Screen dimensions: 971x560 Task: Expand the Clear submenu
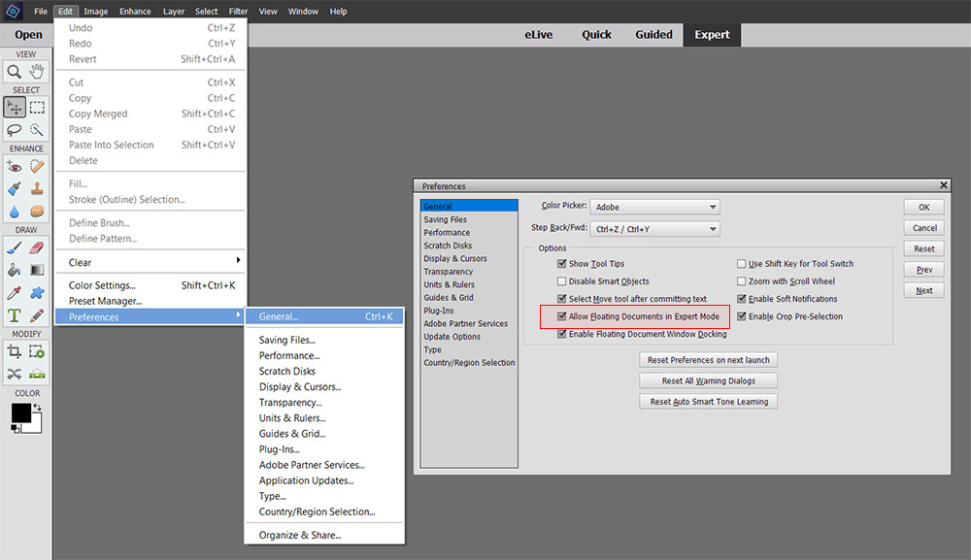click(151, 262)
